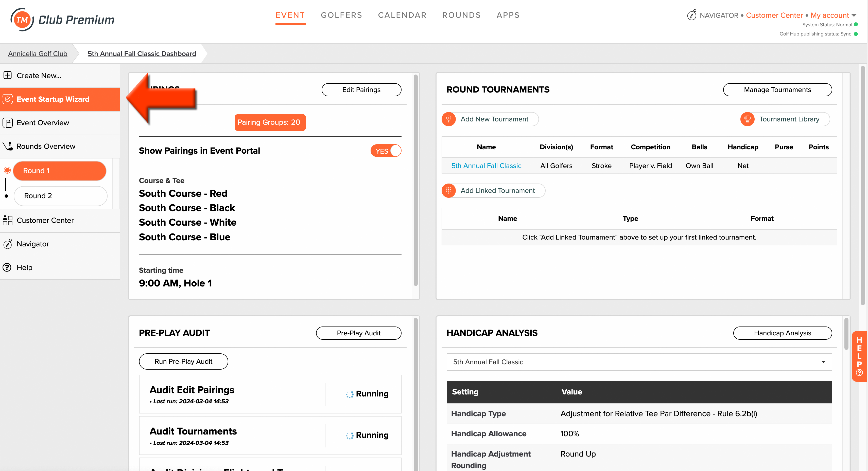
Task: Click the Edit Pairings button
Action: [x=361, y=89]
